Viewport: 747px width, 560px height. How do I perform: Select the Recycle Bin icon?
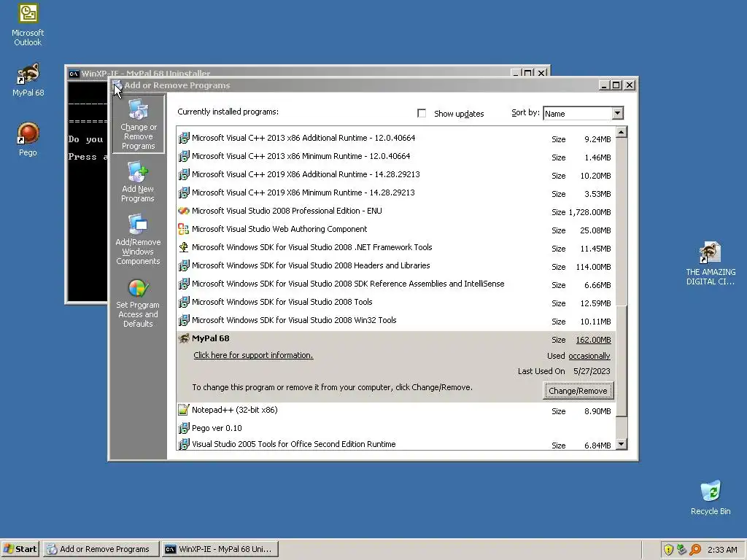[x=711, y=497]
